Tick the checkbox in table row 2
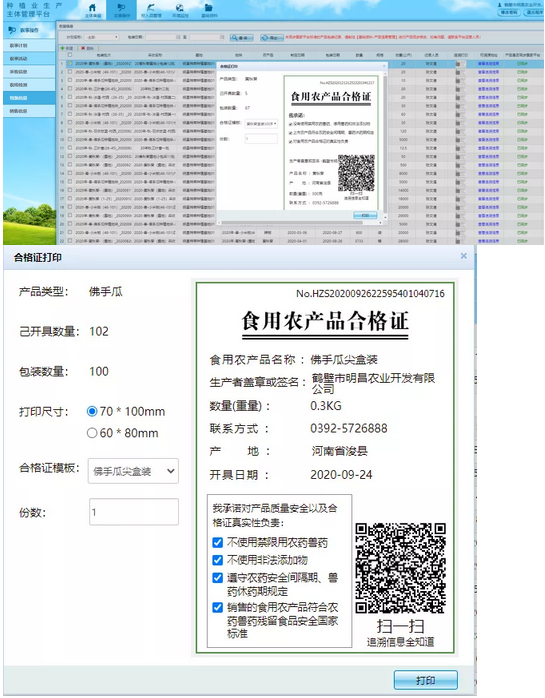Screen dimensions: 545x698 pos(70,72)
